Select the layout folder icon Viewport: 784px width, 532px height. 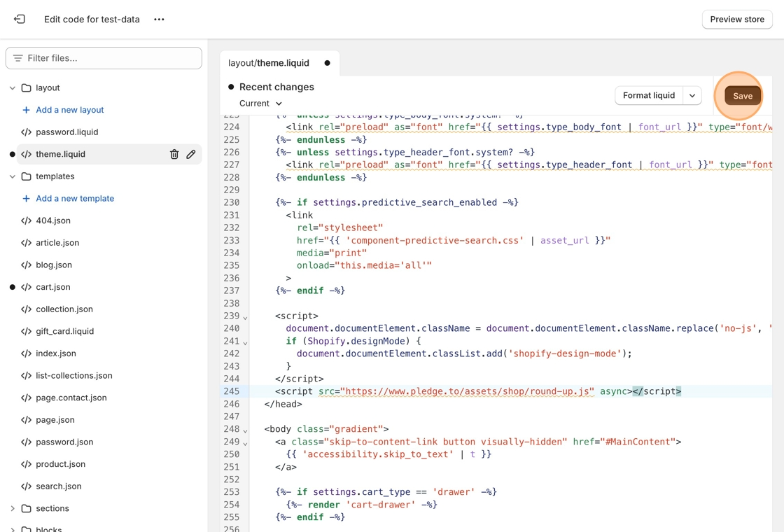tap(26, 87)
